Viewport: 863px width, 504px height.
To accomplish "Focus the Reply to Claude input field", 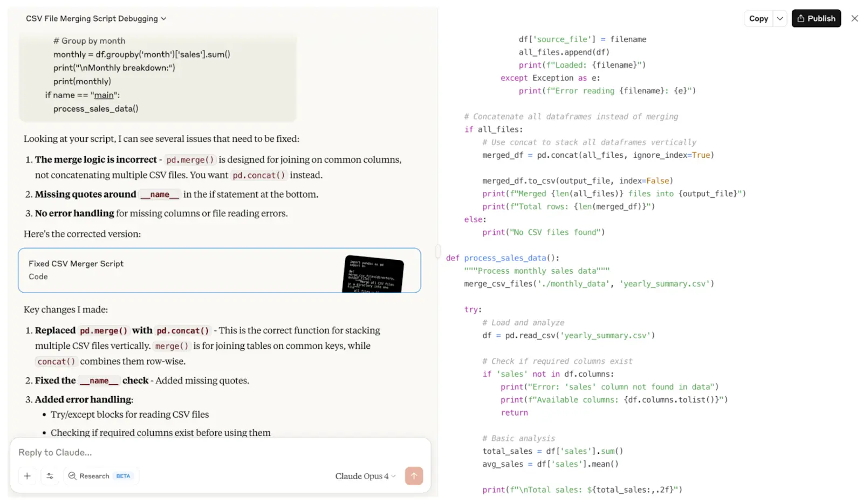I will pyautogui.click(x=220, y=452).
